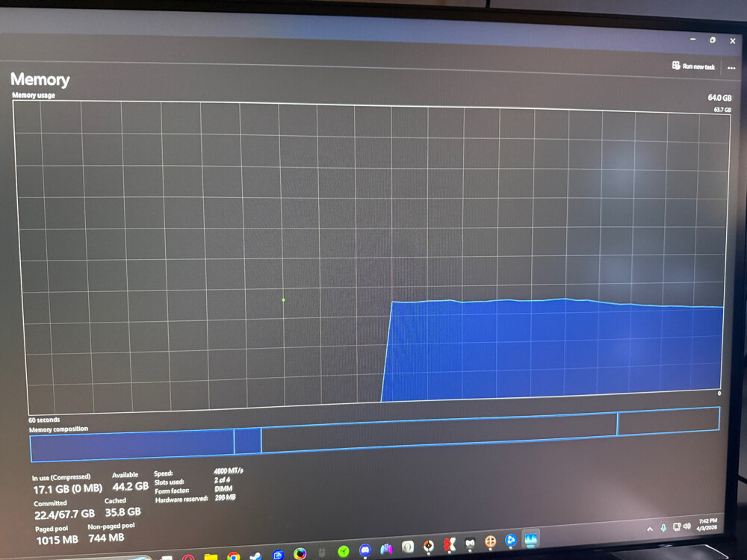Click the Run new task button
This screenshot has width=747, height=560.
[694, 66]
